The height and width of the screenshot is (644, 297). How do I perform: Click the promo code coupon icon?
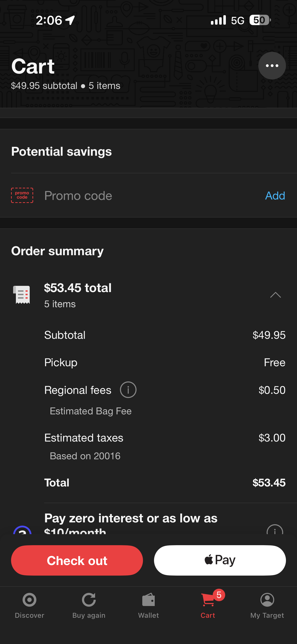[22, 196]
